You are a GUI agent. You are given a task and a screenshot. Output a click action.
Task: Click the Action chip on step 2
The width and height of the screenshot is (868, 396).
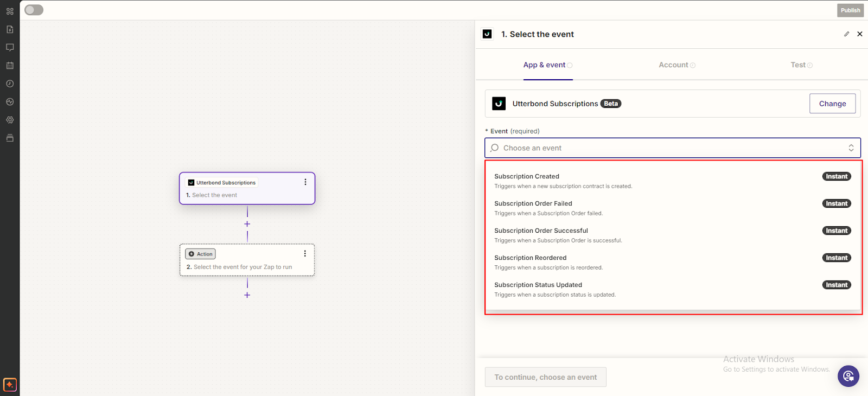(200, 254)
